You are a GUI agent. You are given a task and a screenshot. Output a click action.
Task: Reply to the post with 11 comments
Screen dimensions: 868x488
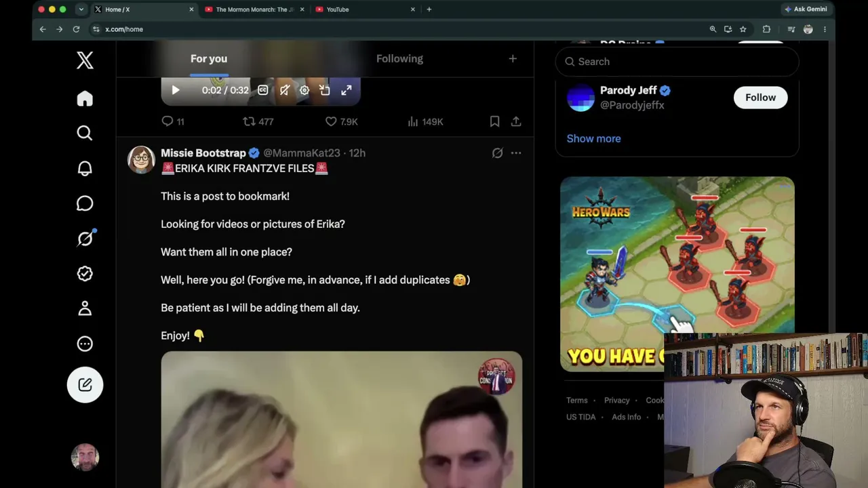[172, 122]
